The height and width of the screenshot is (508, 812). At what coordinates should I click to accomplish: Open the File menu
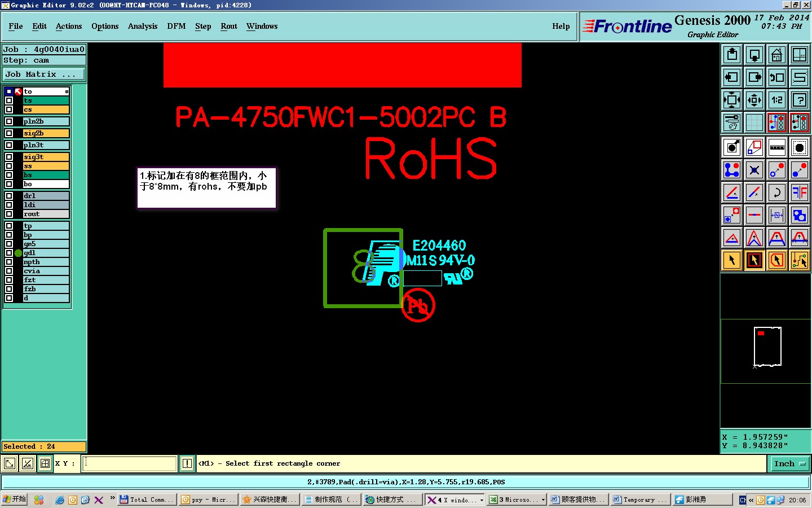(16, 26)
